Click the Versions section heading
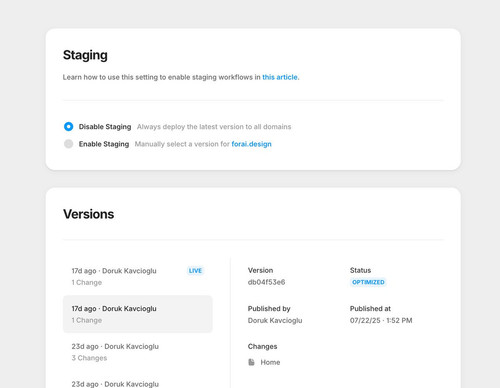Viewport: 500px width, 388px height. (x=89, y=214)
